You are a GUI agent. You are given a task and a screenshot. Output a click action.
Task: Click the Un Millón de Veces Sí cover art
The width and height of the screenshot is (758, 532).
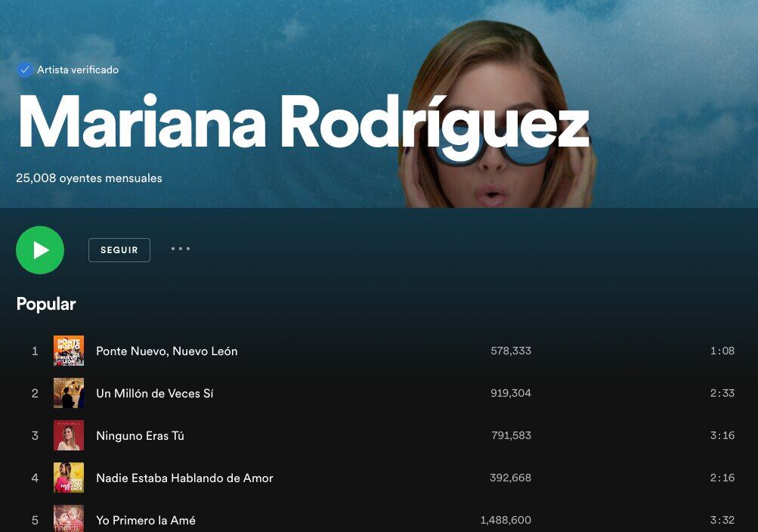69,393
